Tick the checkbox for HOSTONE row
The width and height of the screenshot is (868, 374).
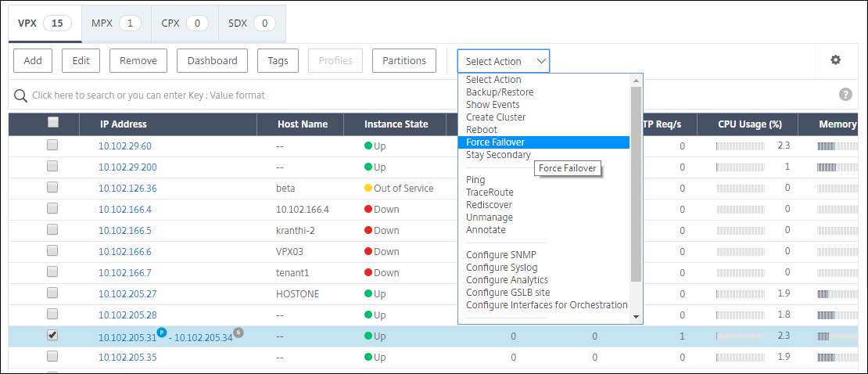tap(52, 293)
